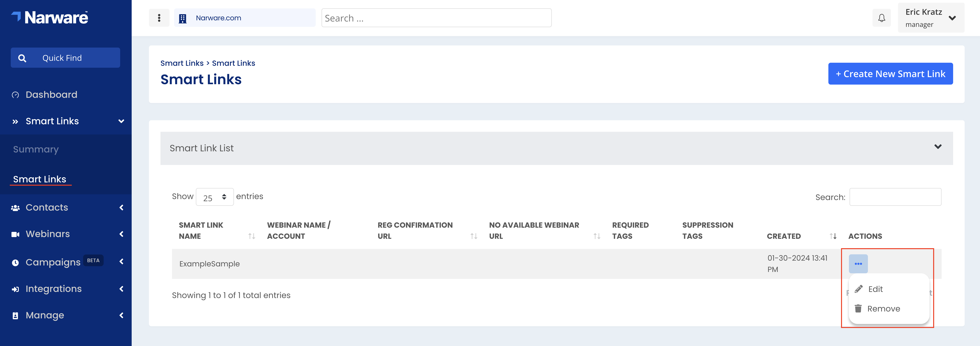
Task: Click the table Search input
Action: coord(895,197)
